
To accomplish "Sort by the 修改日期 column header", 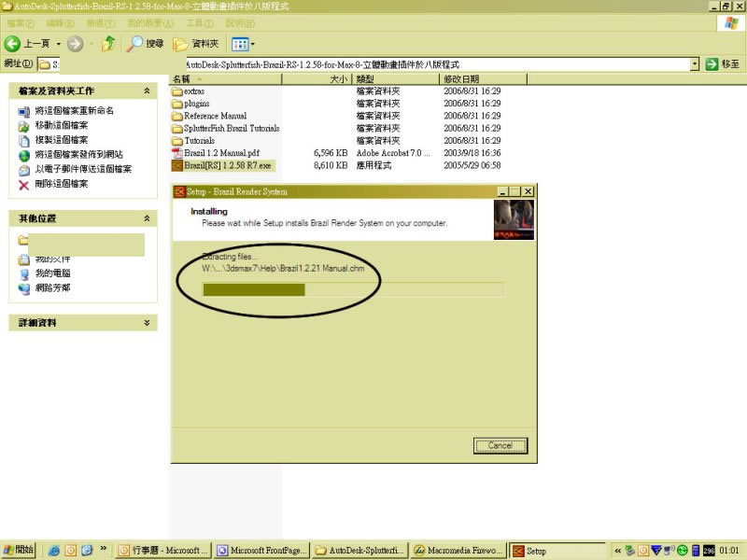I will point(483,79).
